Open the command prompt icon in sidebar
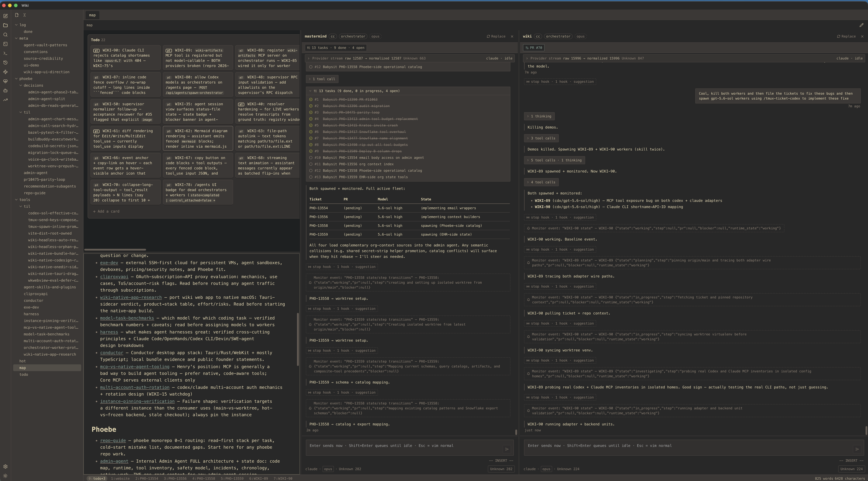The height and width of the screenshot is (481, 868). pos(5,53)
